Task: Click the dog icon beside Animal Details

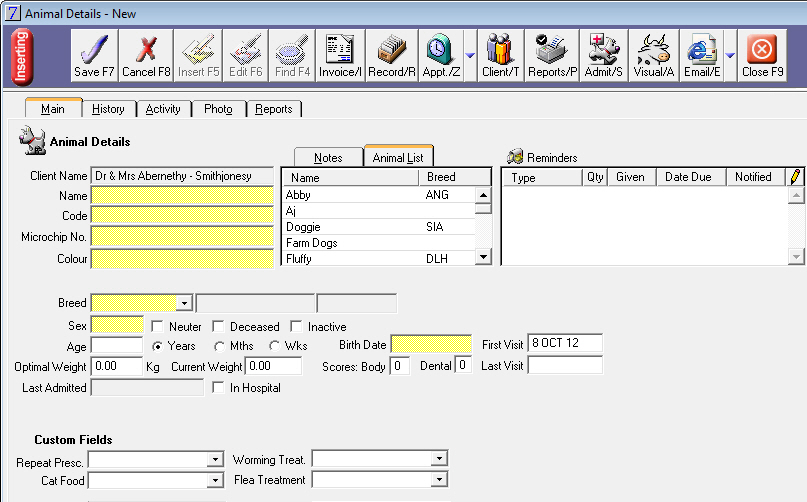Action: click(32, 141)
